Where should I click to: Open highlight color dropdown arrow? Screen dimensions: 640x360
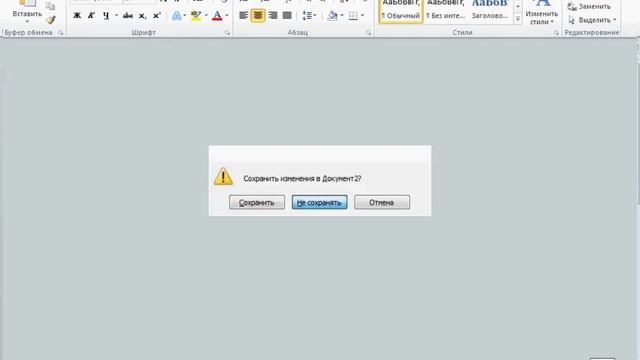[x=206, y=16]
